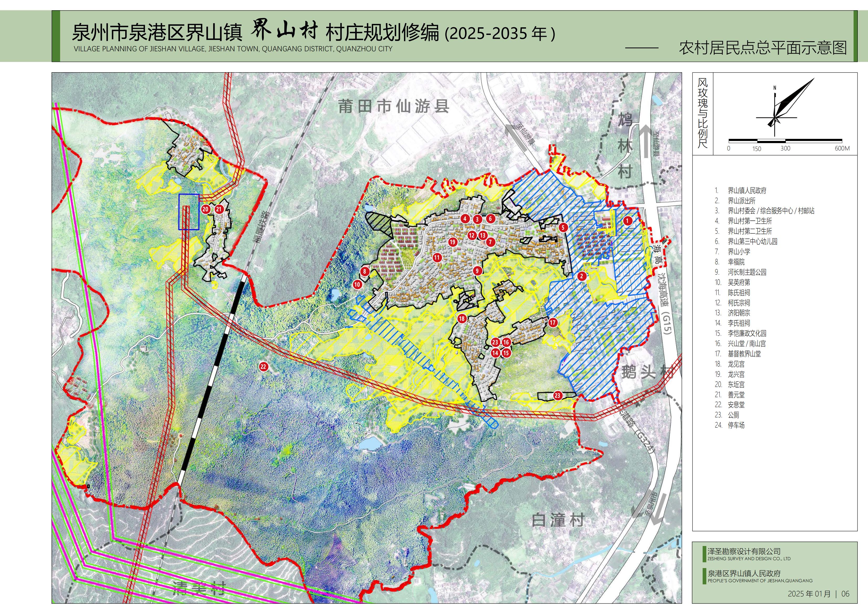Click legend entry 河长制主题公园
Viewport: 868px width, 614px height.
point(747,272)
